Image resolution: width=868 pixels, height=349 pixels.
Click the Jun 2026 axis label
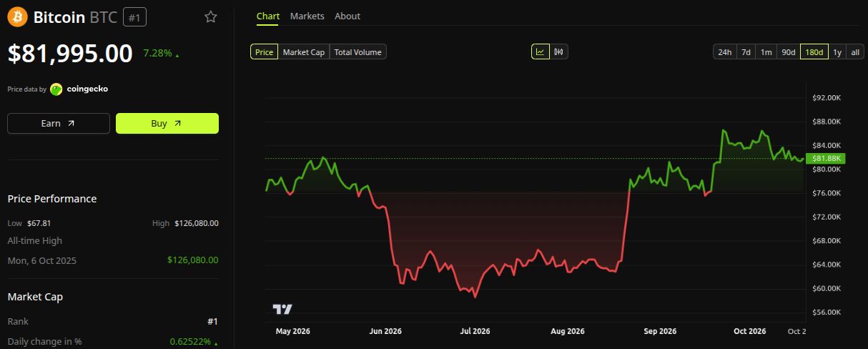point(385,331)
